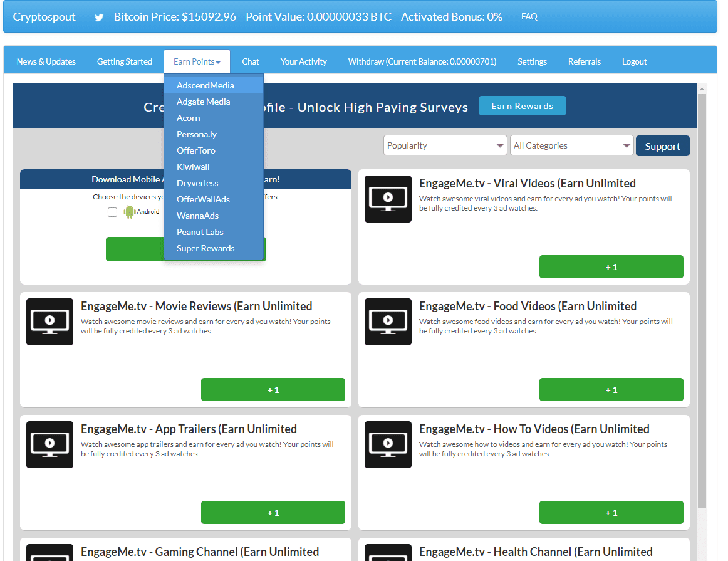Click the EngageMe.tv Food Videos video icon

click(388, 322)
